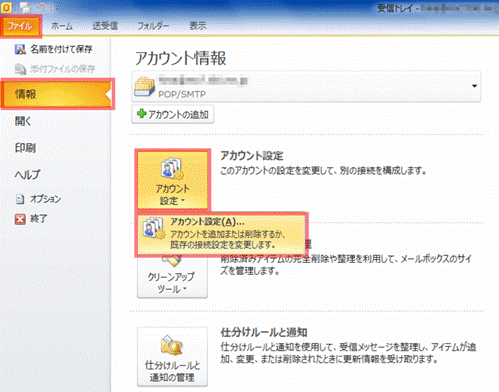499x392 pixels.
Task: Click the 仕分けルールと通知の管理 button
Action: 172,357
